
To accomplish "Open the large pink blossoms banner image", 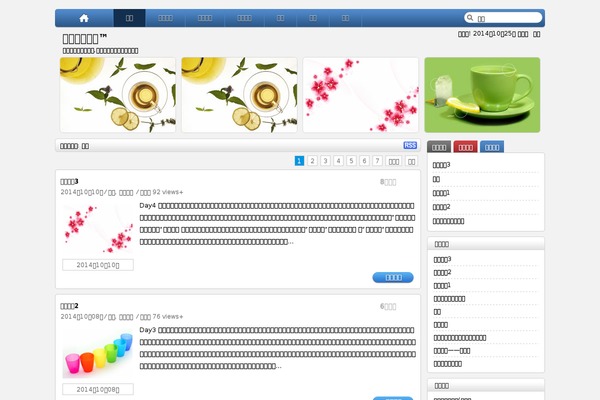I will [x=360, y=95].
